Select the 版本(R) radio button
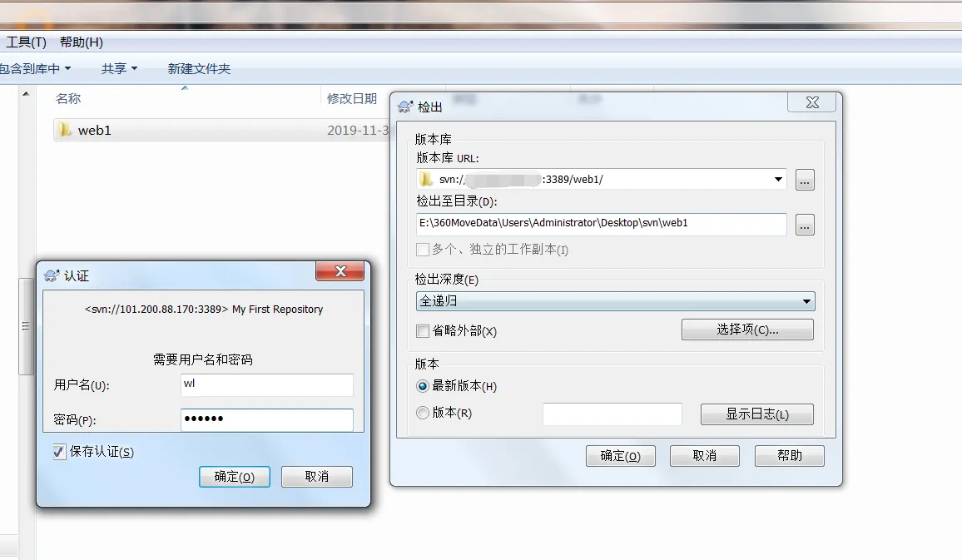 [422, 413]
